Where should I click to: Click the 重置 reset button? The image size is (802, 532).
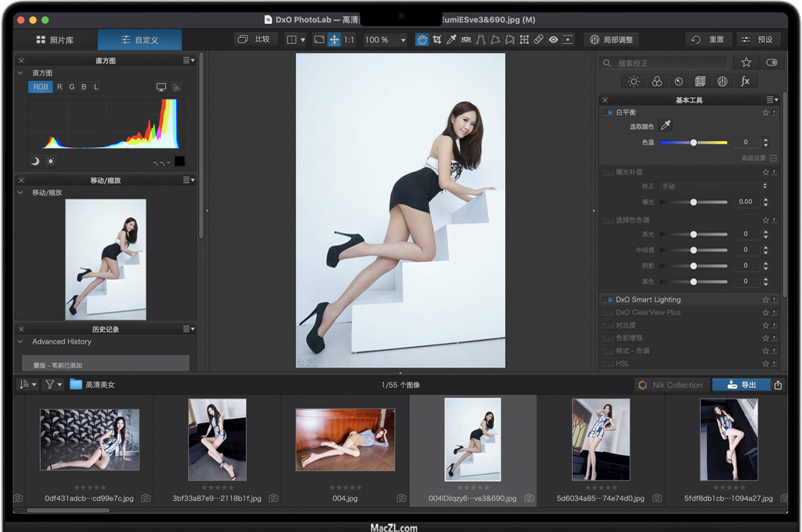(708, 39)
